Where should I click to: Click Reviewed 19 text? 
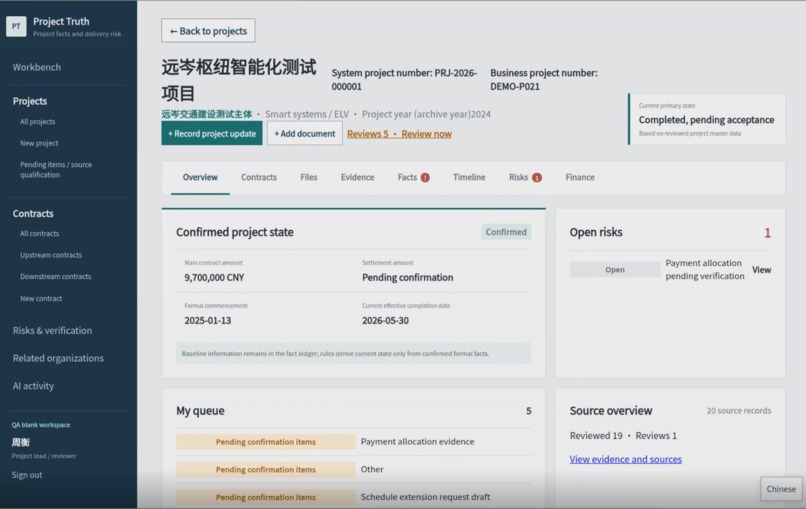[x=596, y=435]
